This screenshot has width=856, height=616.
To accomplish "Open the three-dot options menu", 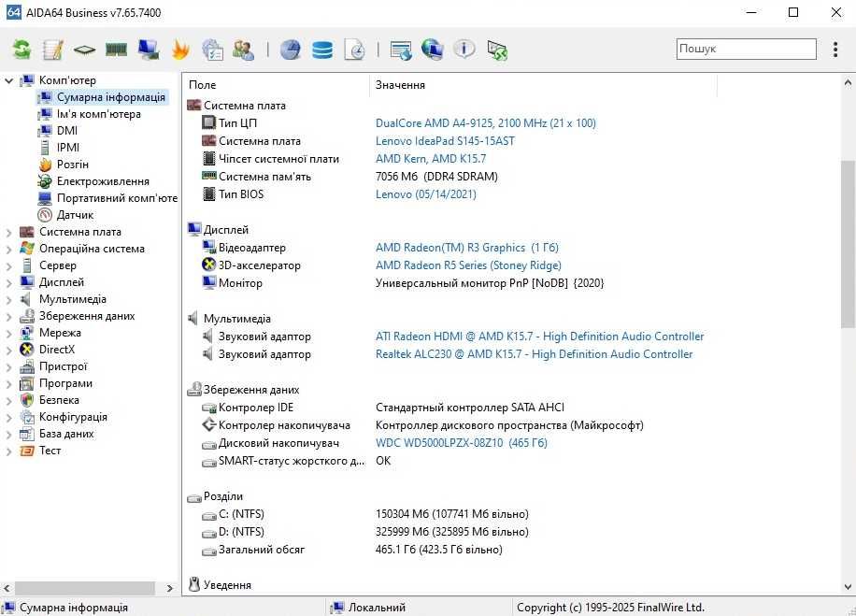I will [835, 50].
